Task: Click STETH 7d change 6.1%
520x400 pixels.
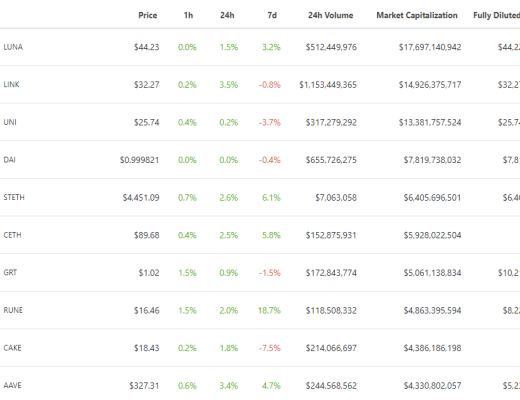Action: [x=271, y=198]
